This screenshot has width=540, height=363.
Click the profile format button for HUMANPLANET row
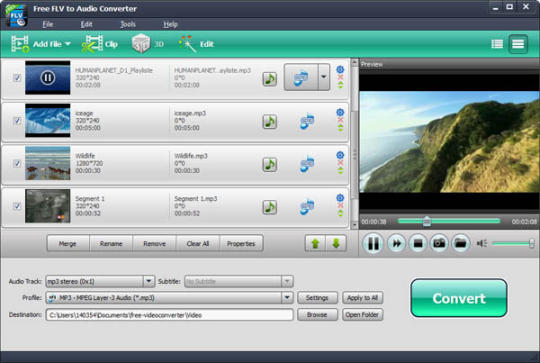301,77
